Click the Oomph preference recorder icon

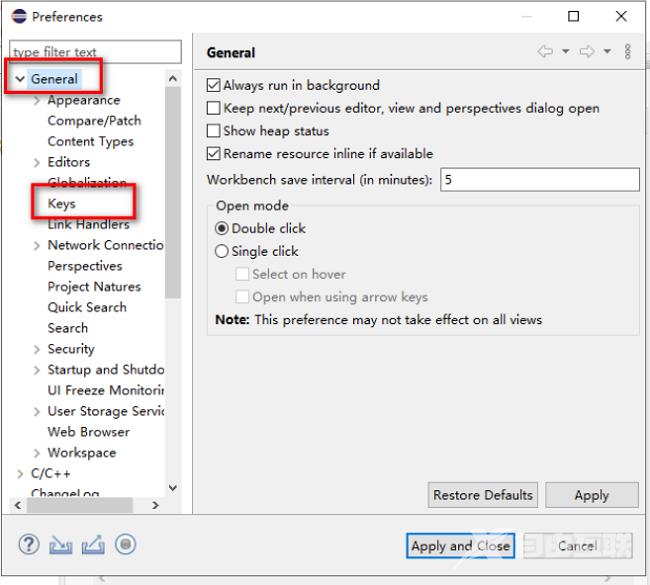[x=125, y=545]
